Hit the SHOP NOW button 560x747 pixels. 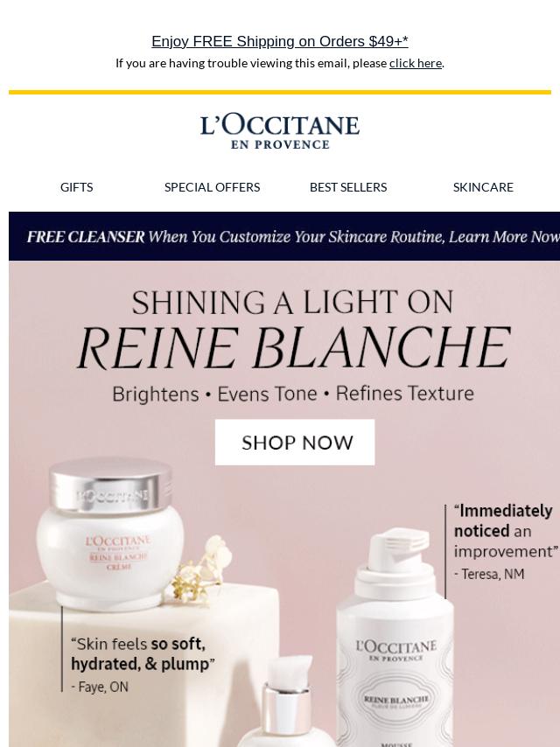[295, 442]
